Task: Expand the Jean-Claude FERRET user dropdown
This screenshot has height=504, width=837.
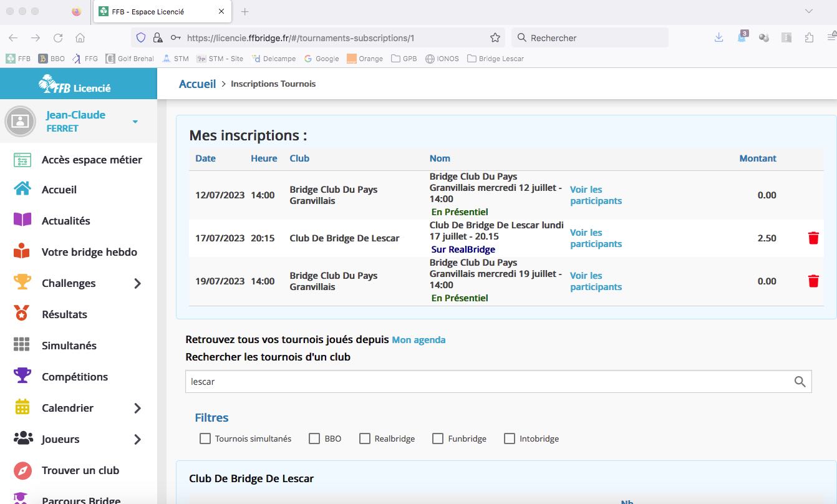Action: (135, 122)
